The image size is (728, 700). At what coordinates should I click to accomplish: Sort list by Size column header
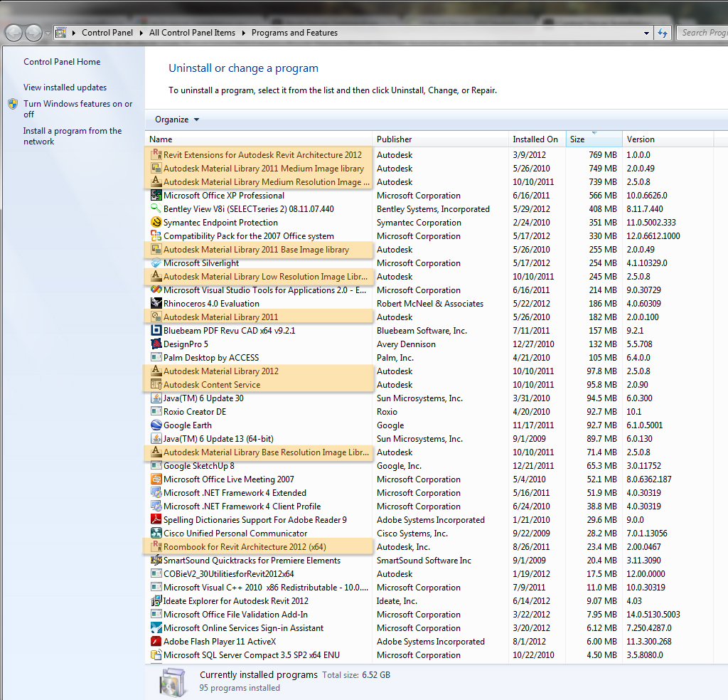pyautogui.click(x=594, y=139)
